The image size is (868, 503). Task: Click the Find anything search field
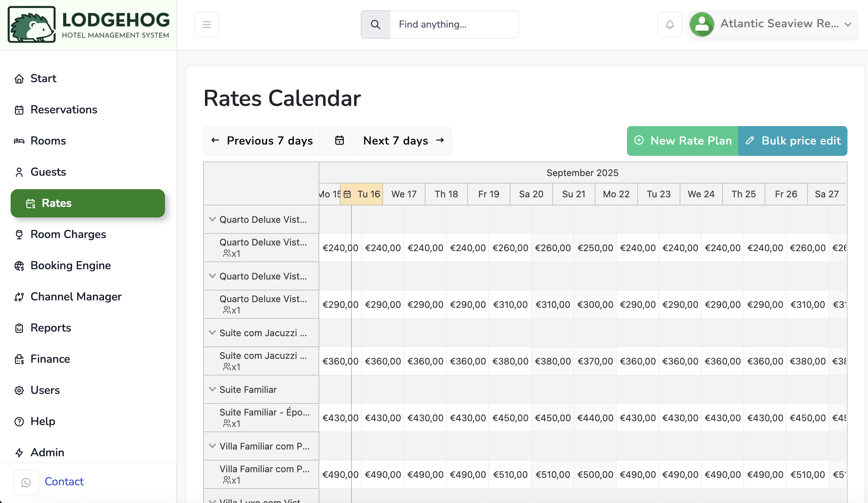coord(454,24)
